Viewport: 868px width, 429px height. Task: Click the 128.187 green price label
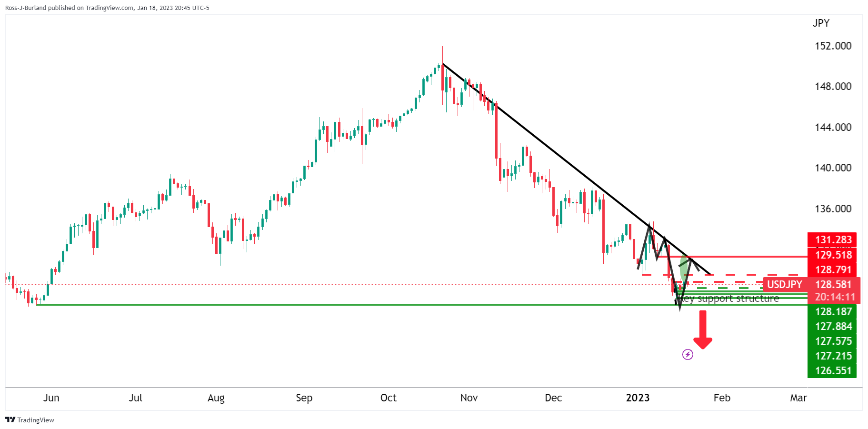tap(833, 311)
